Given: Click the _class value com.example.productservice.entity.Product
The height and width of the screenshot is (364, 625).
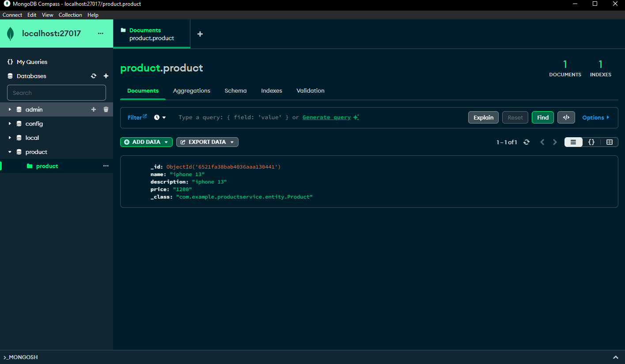Looking at the screenshot, I should tap(244, 197).
